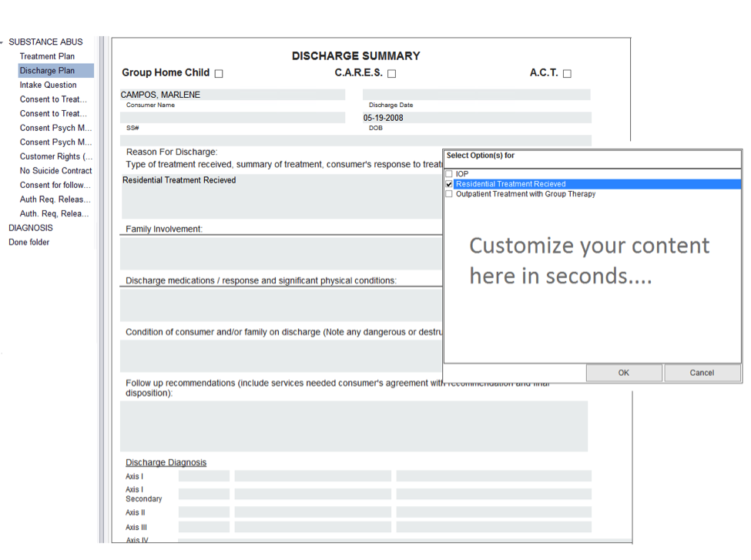The height and width of the screenshot is (560, 751).
Task: Open Intake Question form
Action: [48, 85]
